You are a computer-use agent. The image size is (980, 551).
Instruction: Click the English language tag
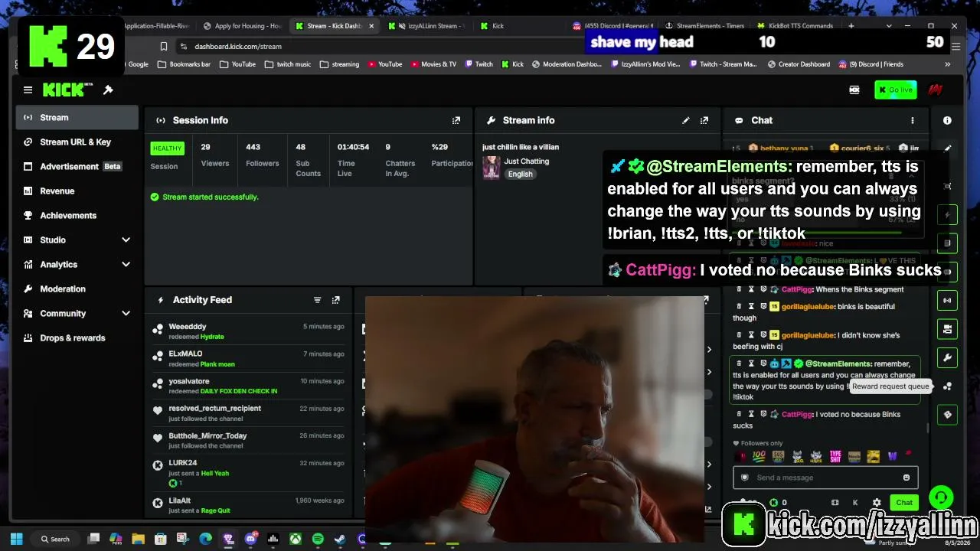[x=520, y=174]
